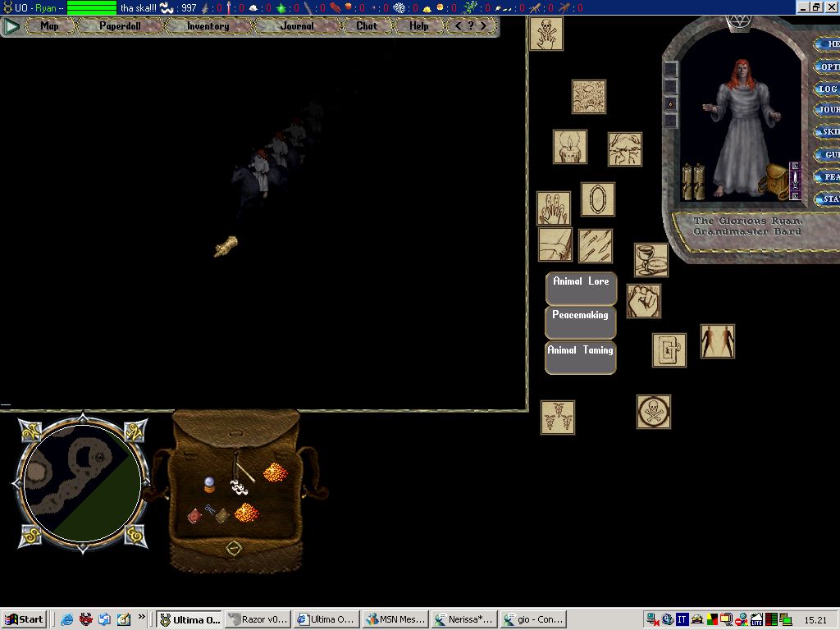840x630 pixels.
Task: Cast the falling blades spell icon
Action: pos(596,246)
